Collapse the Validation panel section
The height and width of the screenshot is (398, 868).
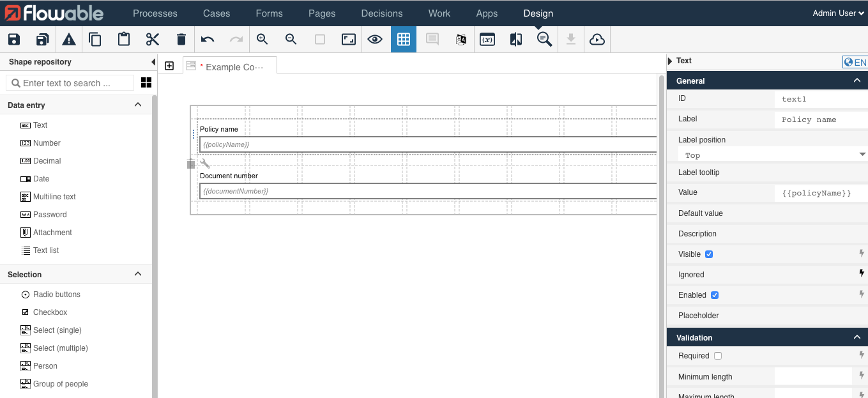point(857,337)
